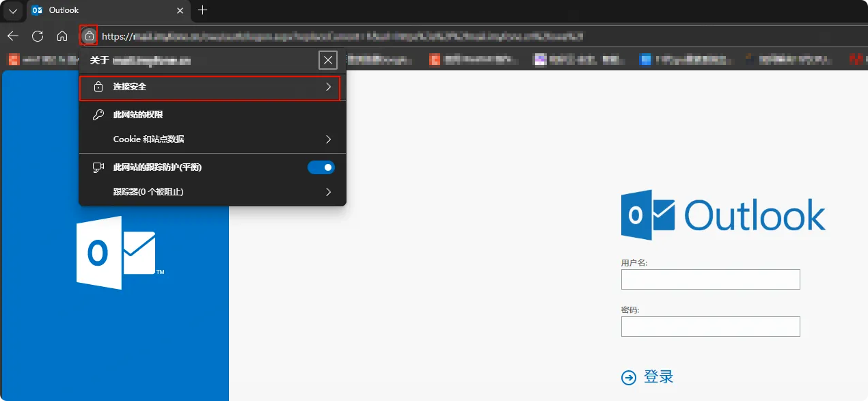Expand the 连接安全 chevron arrow

click(x=328, y=87)
